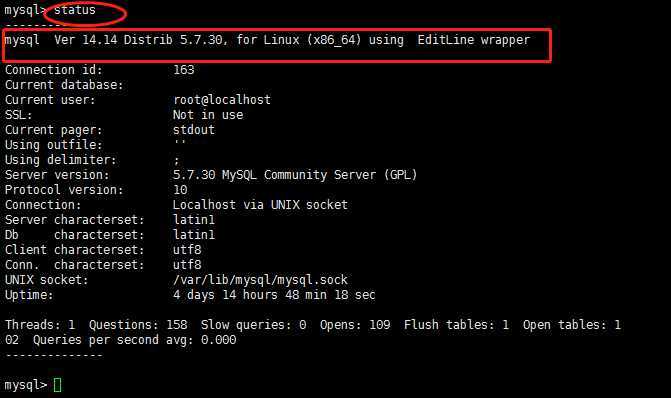The width and height of the screenshot is (671, 398).
Task: Click the root@localhost current user value
Action: [x=222, y=100]
